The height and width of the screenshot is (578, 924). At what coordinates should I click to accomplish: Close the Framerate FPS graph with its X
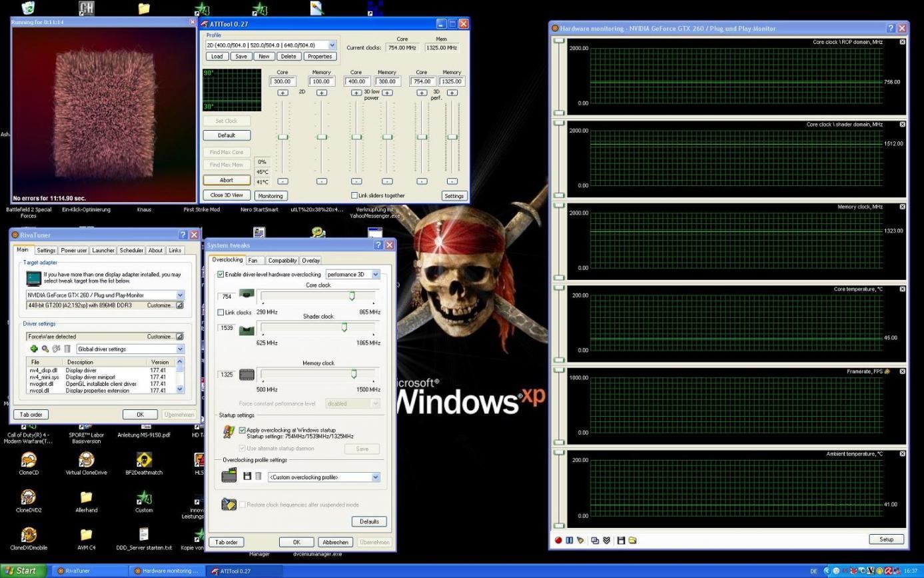pos(903,371)
